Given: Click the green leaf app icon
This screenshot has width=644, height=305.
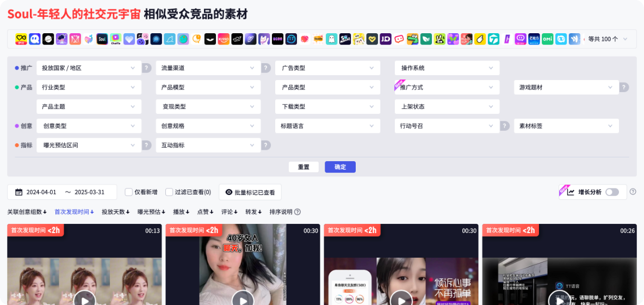Looking at the screenshot, I should (x=426, y=39).
